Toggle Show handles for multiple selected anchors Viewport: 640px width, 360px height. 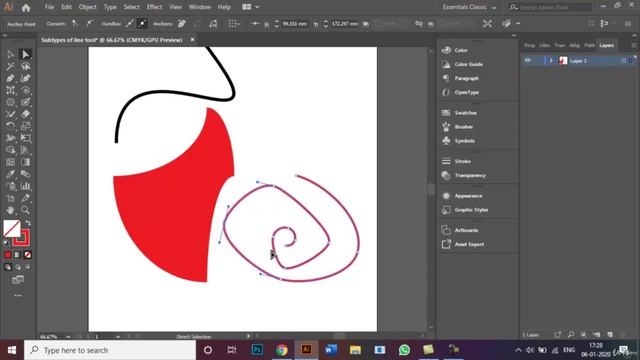tap(129, 24)
